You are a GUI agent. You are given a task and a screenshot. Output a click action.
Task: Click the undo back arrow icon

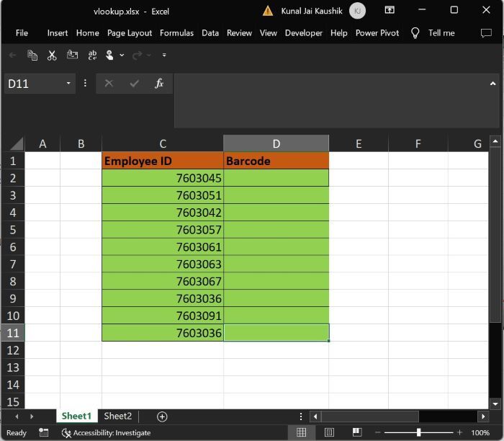[x=12, y=55]
